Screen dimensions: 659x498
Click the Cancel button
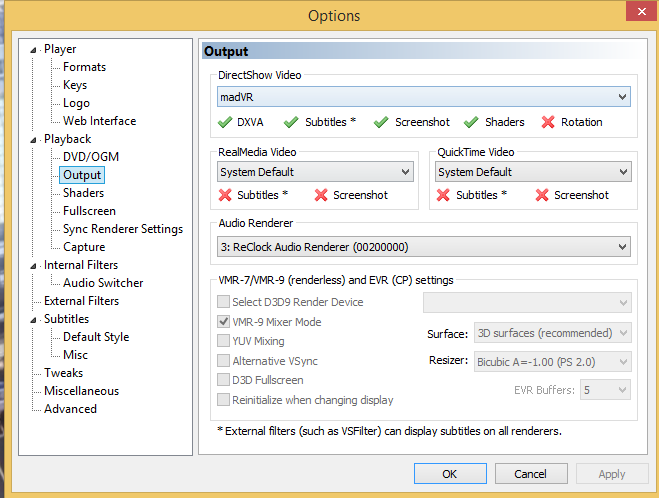[x=530, y=474]
